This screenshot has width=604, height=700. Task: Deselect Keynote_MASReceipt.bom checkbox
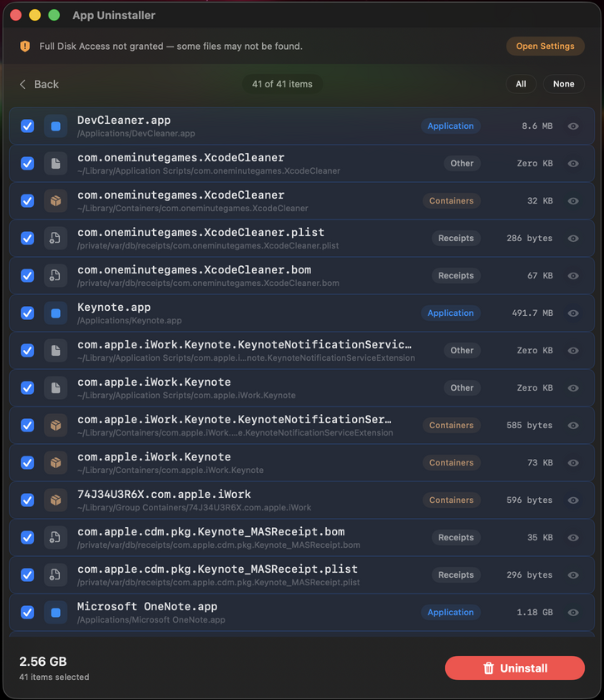pyautogui.click(x=27, y=538)
